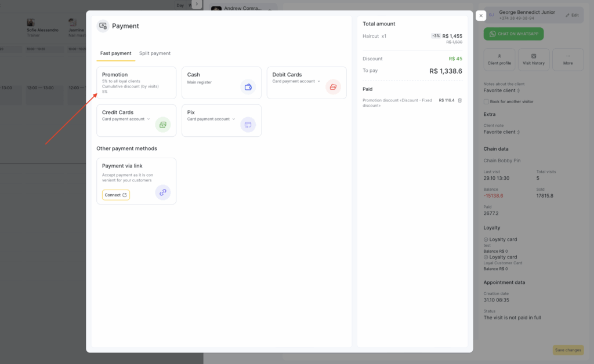Select the Promotion payment card
Viewport: 594px width, 364px height.
click(136, 82)
